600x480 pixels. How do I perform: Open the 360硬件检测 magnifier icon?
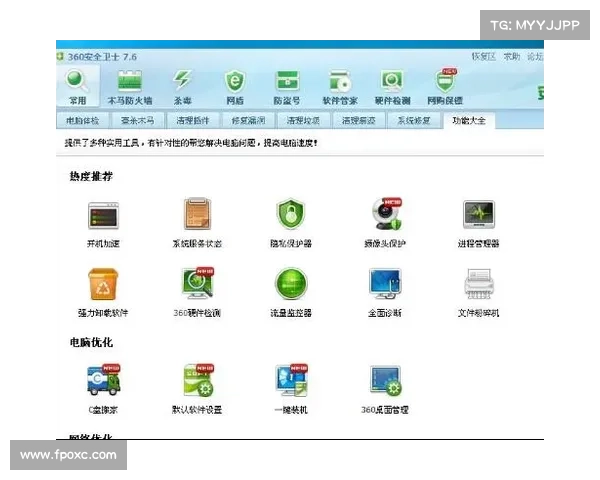pos(198,283)
